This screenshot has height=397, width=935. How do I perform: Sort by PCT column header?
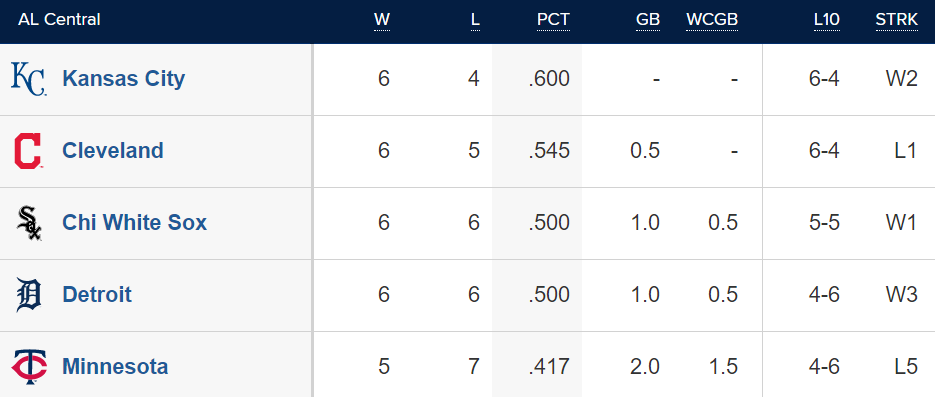[553, 20]
